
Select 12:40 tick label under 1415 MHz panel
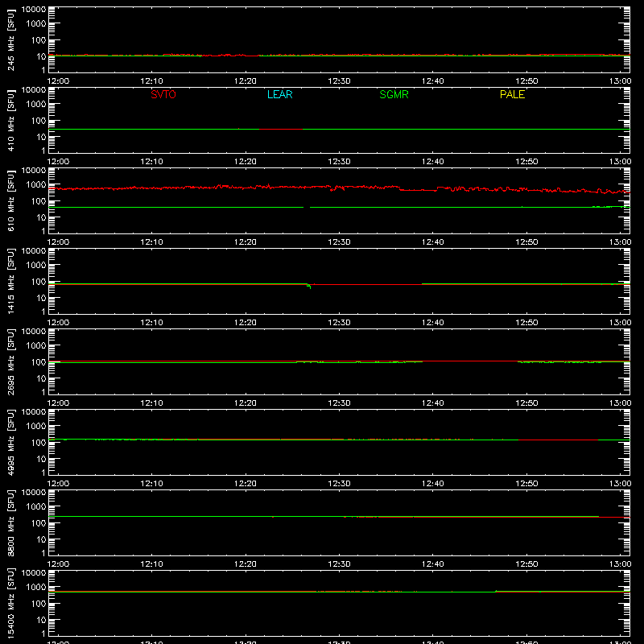pyautogui.click(x=433, y=323)
